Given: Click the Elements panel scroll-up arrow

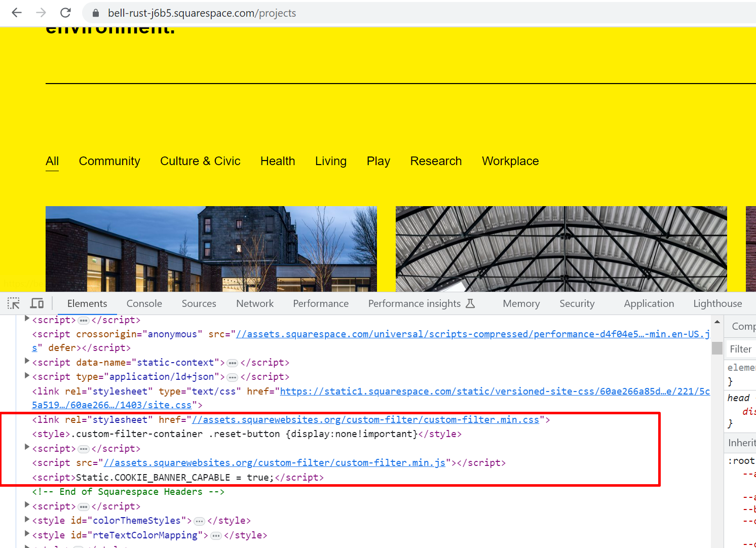Looking at the screenshot, I should pyautogui.click(x=717, y=322).
